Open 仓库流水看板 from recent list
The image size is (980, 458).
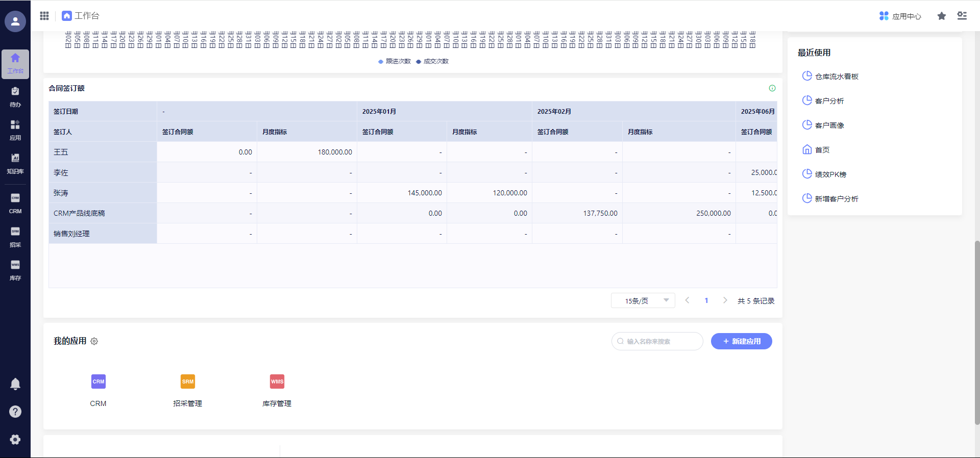[837, 77]
